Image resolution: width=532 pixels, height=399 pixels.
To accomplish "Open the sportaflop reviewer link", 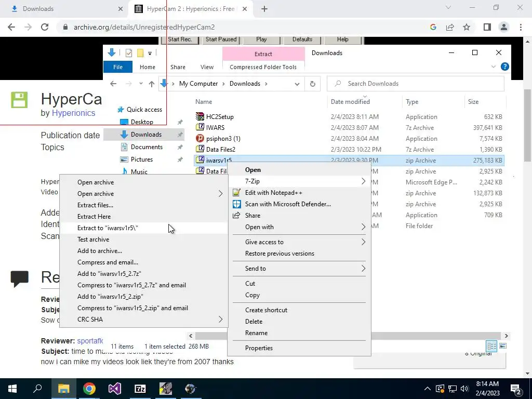I will click(x=90, y=341).
